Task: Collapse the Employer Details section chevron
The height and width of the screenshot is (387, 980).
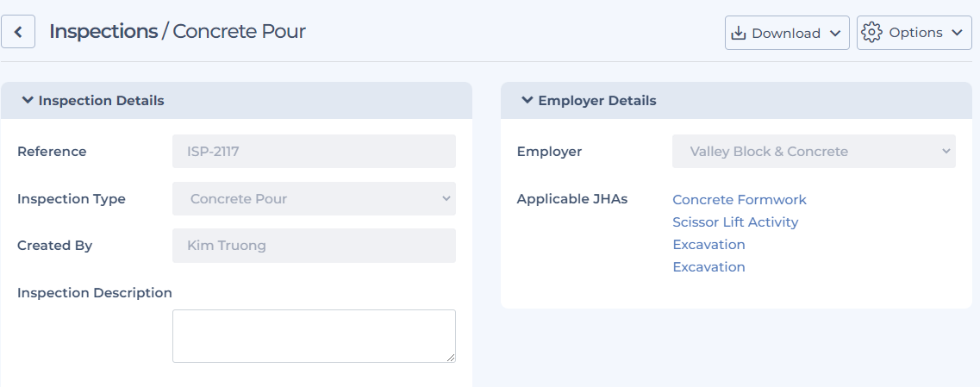Action: pyautogui.click(x=527, y=100)
